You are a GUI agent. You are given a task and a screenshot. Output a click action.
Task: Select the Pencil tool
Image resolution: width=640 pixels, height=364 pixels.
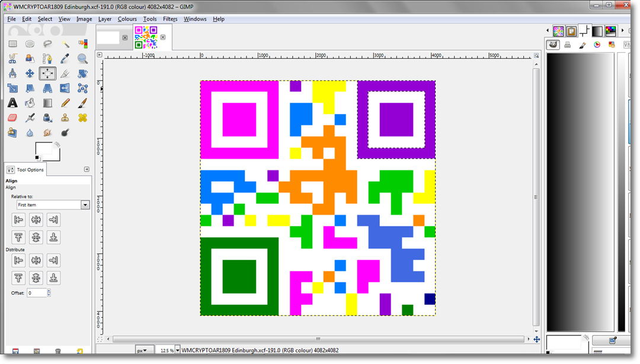[65, 103]
